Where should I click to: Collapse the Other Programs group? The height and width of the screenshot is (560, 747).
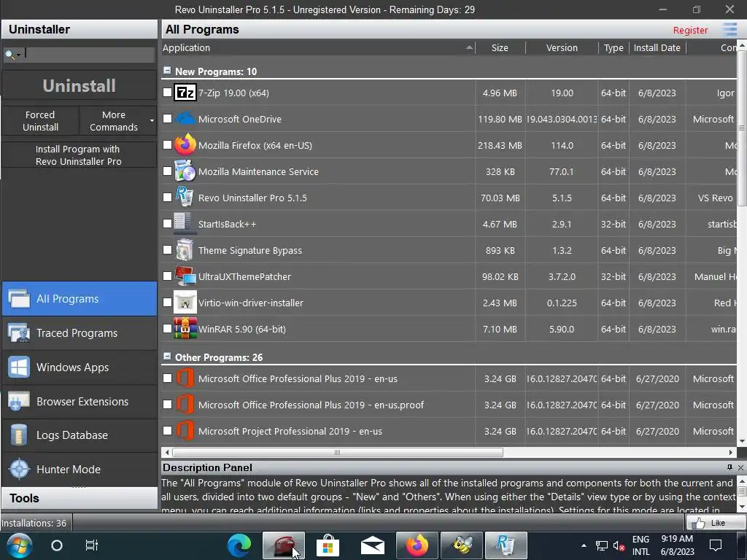167,356
